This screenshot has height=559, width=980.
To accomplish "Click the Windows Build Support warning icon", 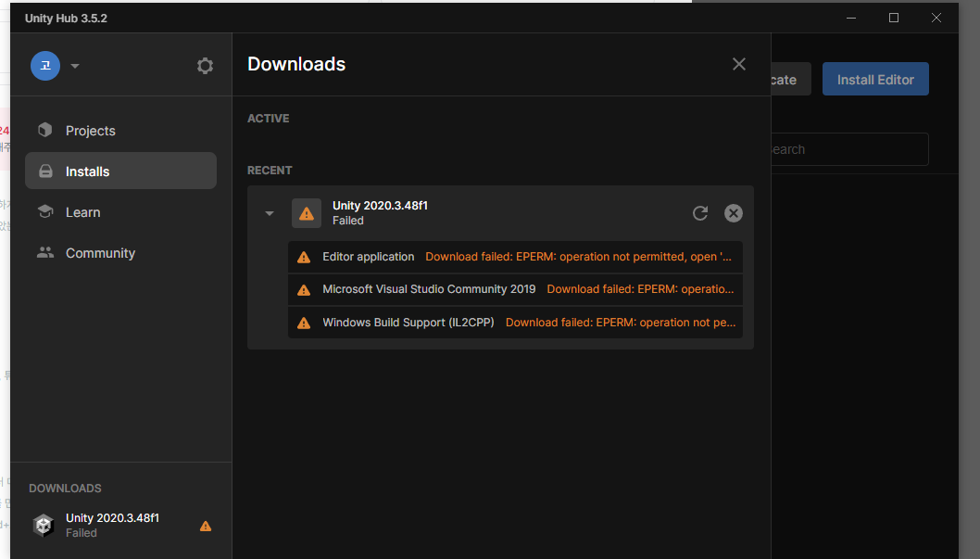I will click(304, 323).
